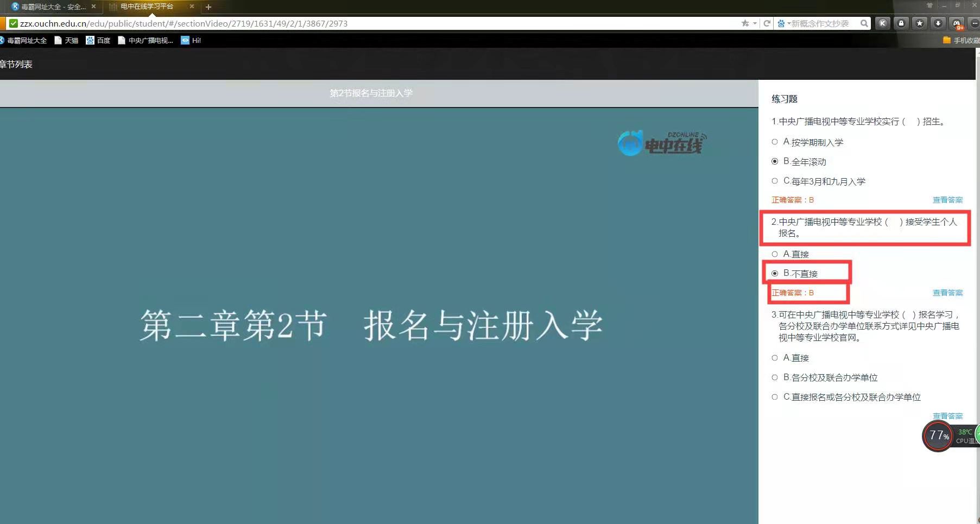The width and height of the screenshot is (980, 524).
Task: Open the browser skin shirt icon
Action: pos(930,5)
